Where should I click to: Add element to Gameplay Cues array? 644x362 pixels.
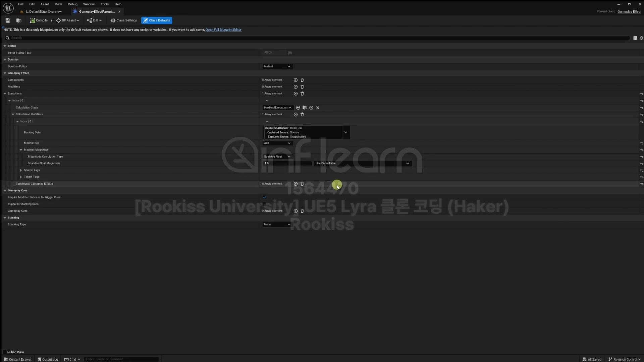(296, 211)
